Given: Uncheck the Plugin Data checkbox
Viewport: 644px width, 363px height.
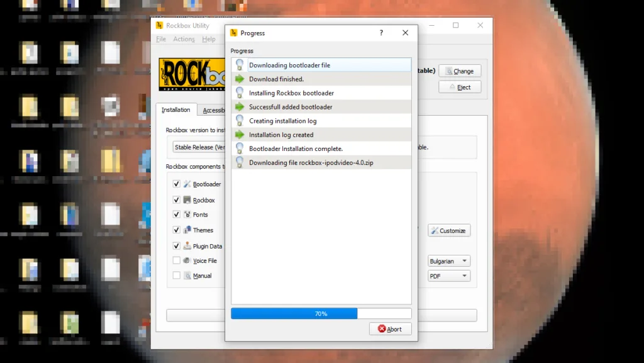Looking at the screenshot, I should 177,246.
